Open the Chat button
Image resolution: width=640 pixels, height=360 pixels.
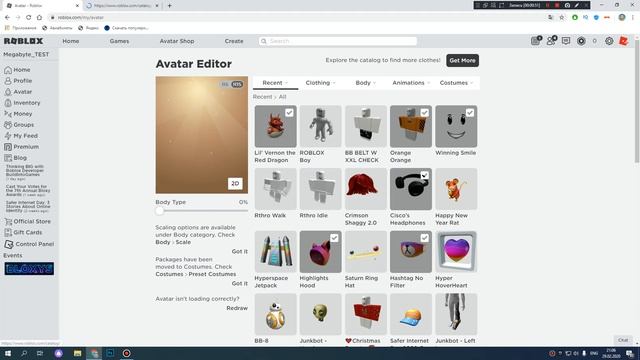tap(623, 340)
